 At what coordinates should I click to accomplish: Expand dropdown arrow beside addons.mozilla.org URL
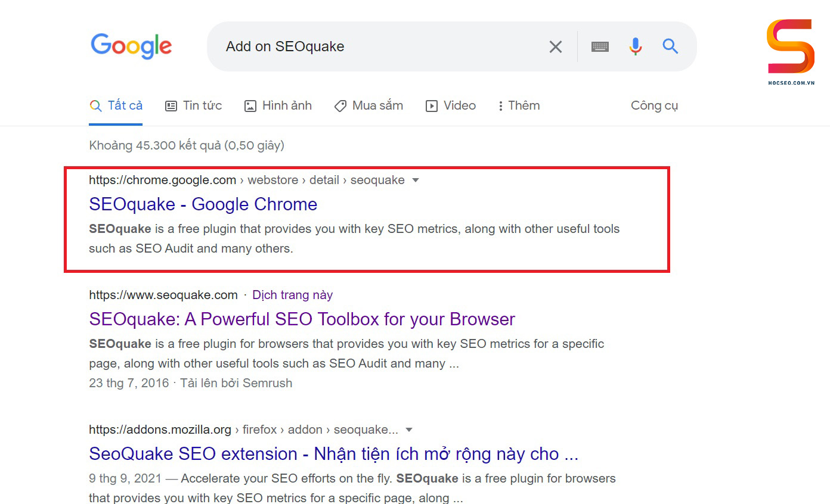pos(408,430)
